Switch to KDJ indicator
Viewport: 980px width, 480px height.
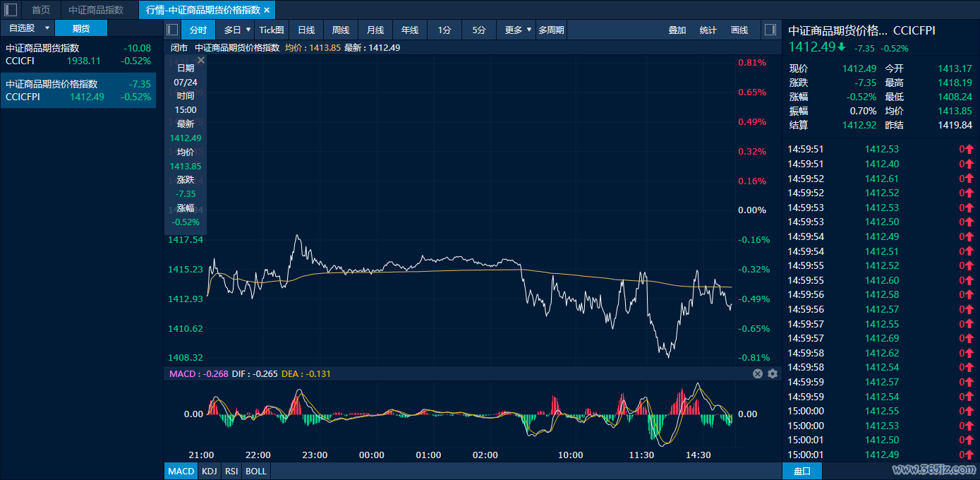coord(209,471)
